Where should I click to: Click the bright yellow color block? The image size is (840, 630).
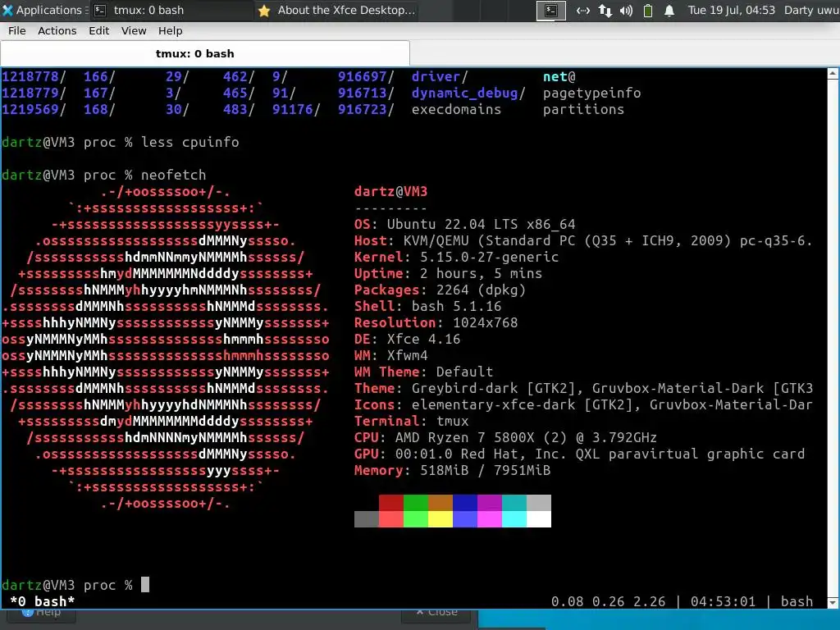click(441, 519)
